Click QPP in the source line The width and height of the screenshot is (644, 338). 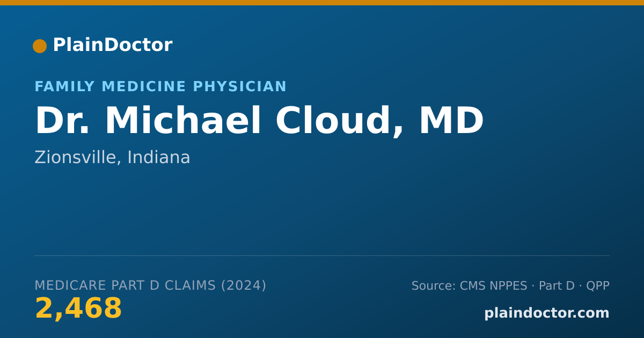point(598,286)
